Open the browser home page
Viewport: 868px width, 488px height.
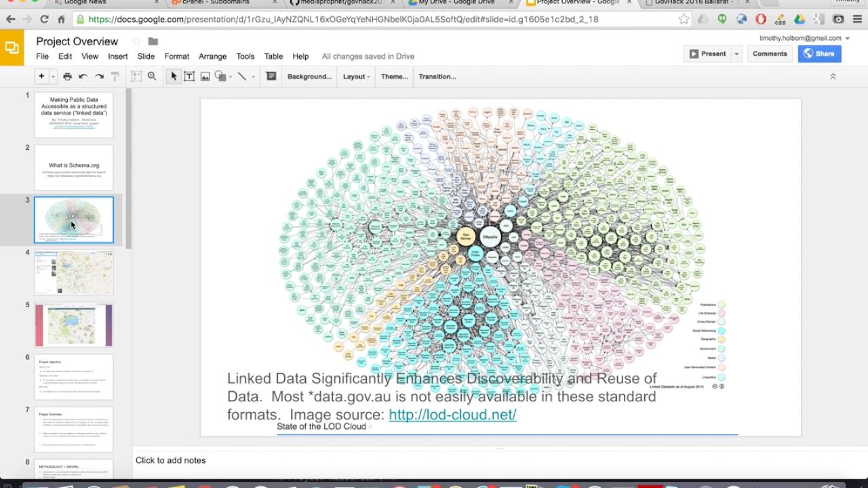pyautogui.click(x=61, y=20)
